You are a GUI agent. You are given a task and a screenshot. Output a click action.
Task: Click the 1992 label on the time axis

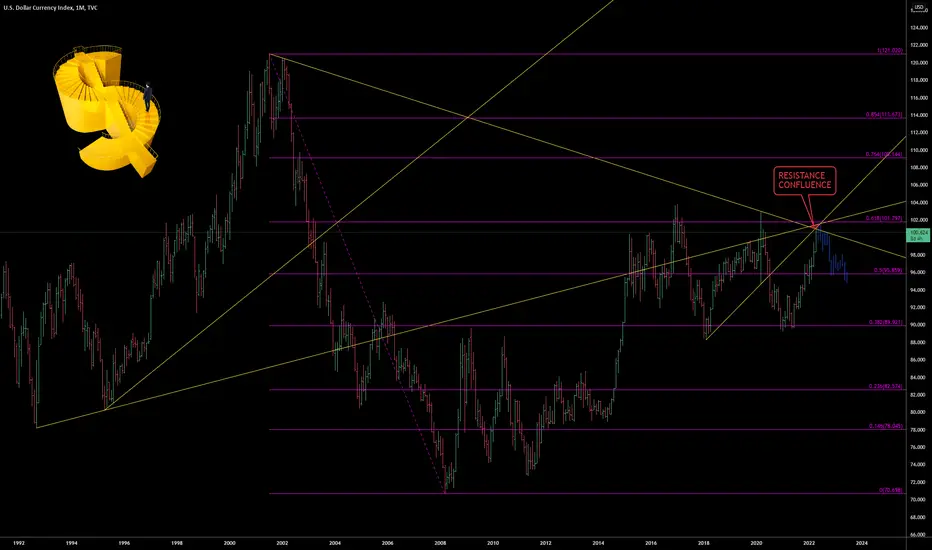19,543
